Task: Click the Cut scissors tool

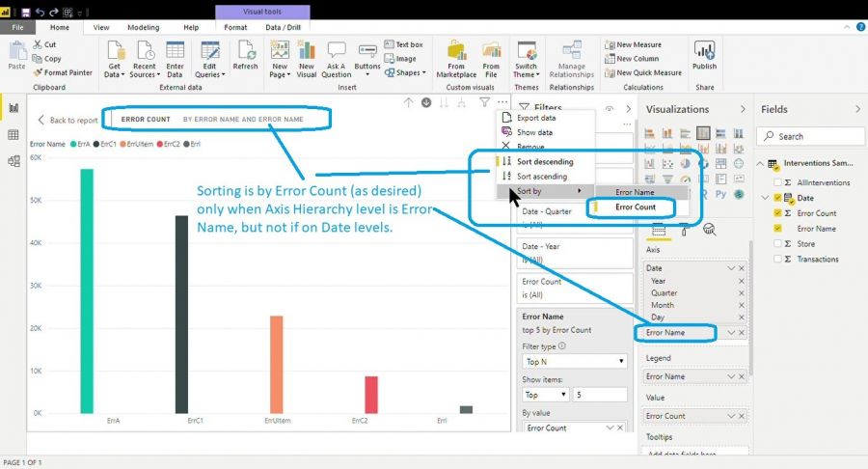Action: [44, 44]
